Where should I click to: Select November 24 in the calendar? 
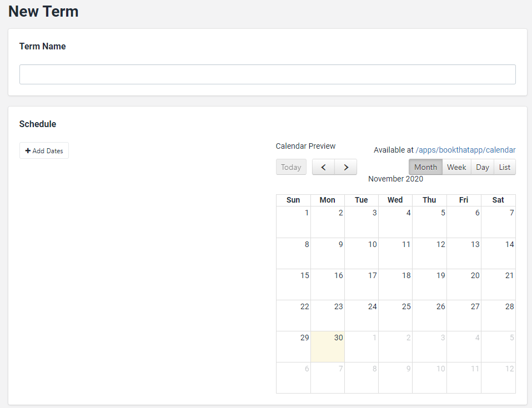[x=362, y=316]
